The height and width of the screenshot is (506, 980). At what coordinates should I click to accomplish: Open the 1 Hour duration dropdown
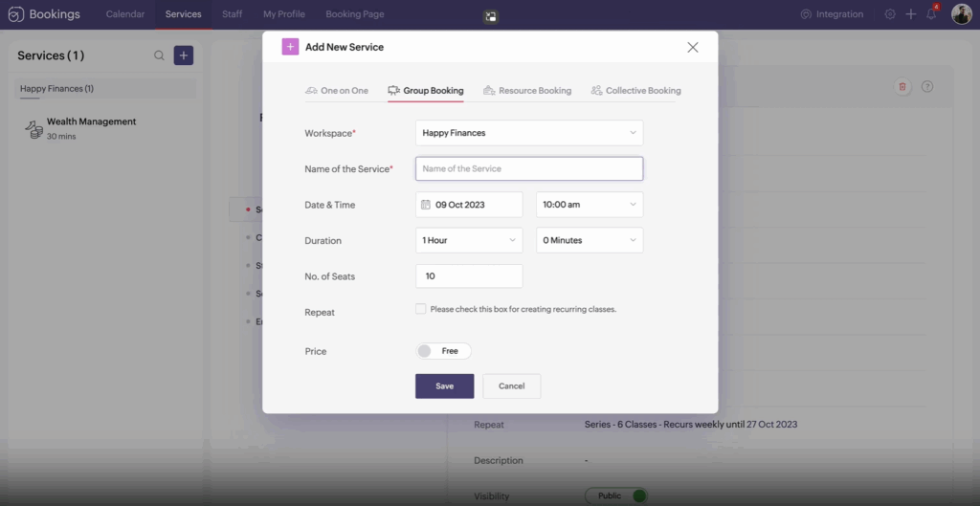pos(469,240)
